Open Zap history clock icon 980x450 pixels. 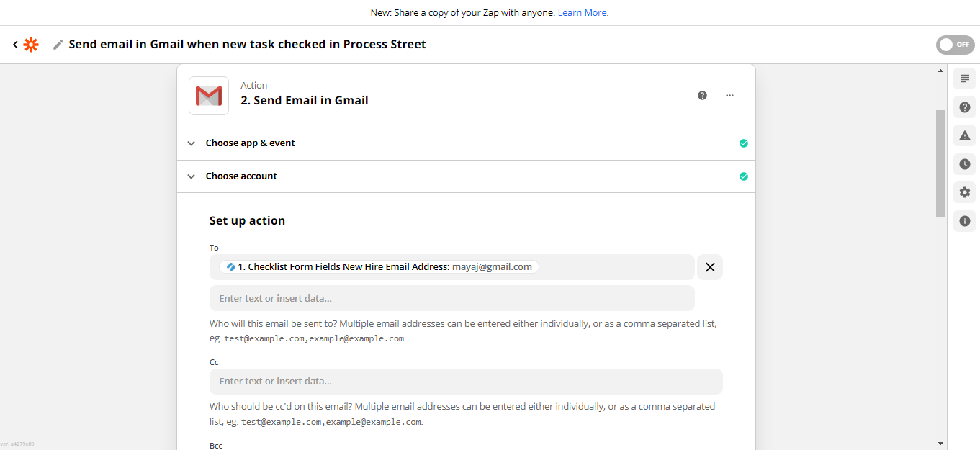click(965, 164)
